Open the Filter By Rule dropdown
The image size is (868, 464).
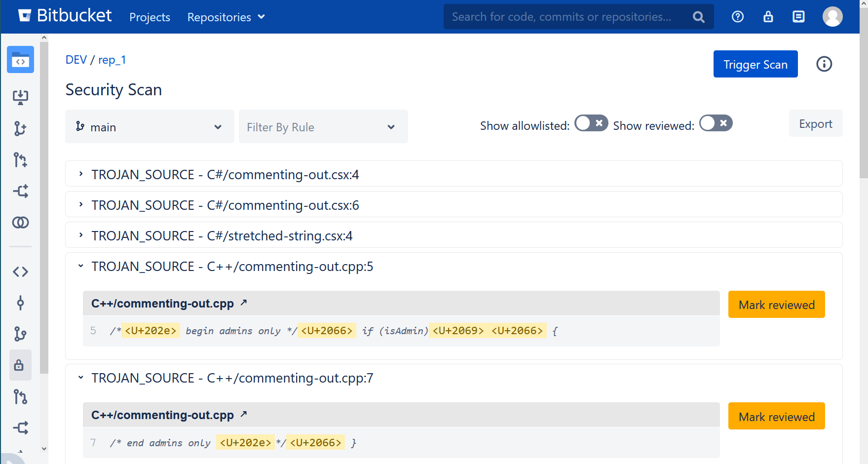(323, 127)
